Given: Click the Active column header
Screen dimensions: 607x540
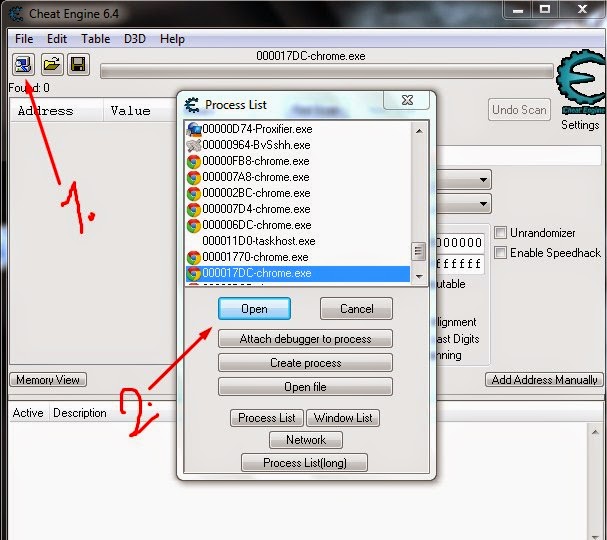Looking at the screenshot, I should (28, 413).
